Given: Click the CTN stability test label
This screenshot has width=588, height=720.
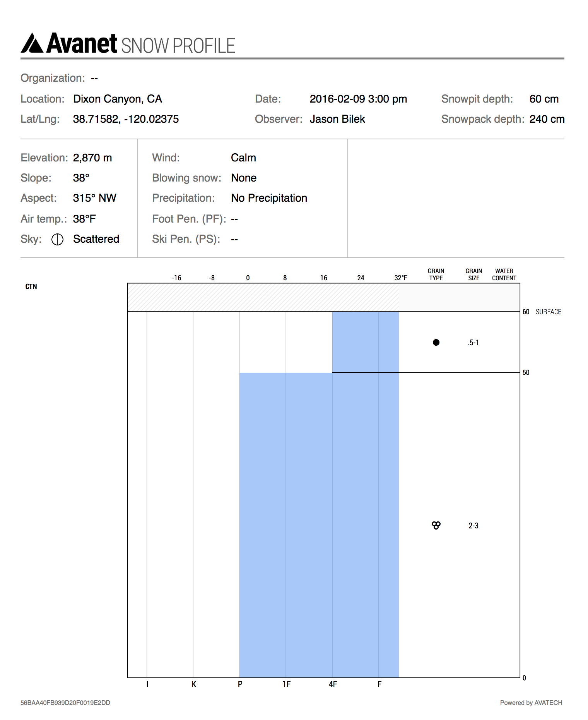Looking at the screenshot, I should click(x=31, y=286).
